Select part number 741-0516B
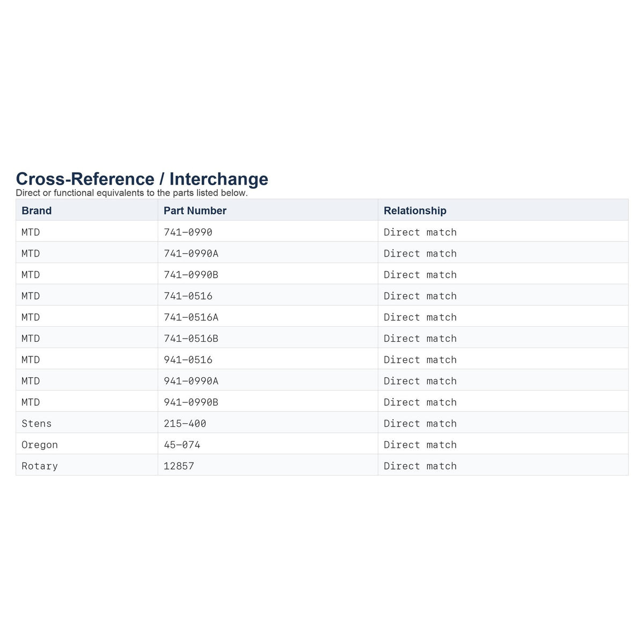The image size is (644, 644). (x=191, y=339)
